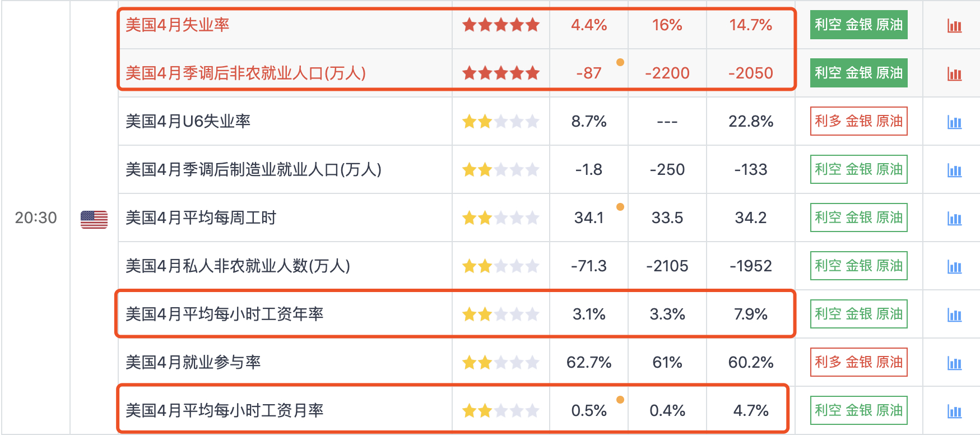Click red 利多 金银 原油 tag for U6失业率
This screenshot has height=435, width=980.
[x=858, y=121]
